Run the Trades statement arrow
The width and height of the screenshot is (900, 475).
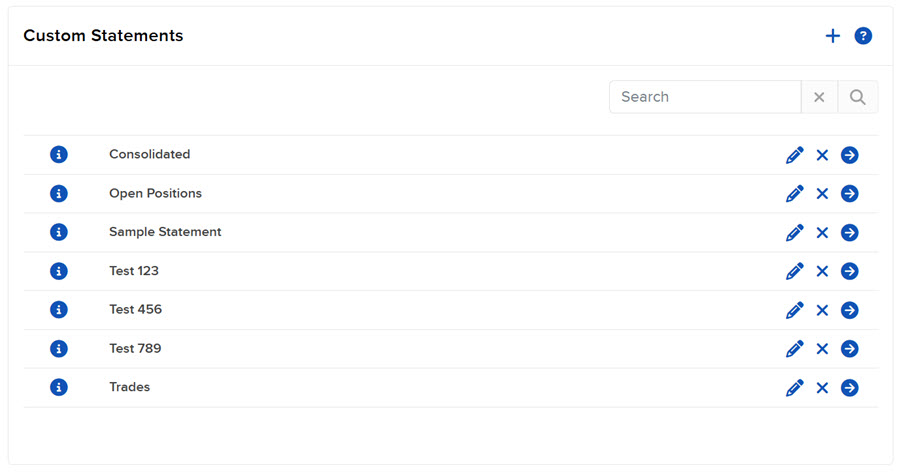pos(850,387)
